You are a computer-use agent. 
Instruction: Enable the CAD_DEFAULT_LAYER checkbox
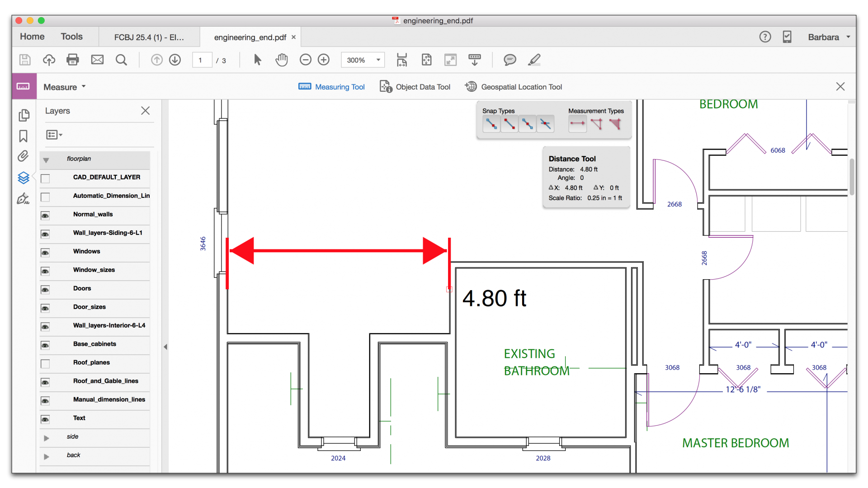click(45, 178)
